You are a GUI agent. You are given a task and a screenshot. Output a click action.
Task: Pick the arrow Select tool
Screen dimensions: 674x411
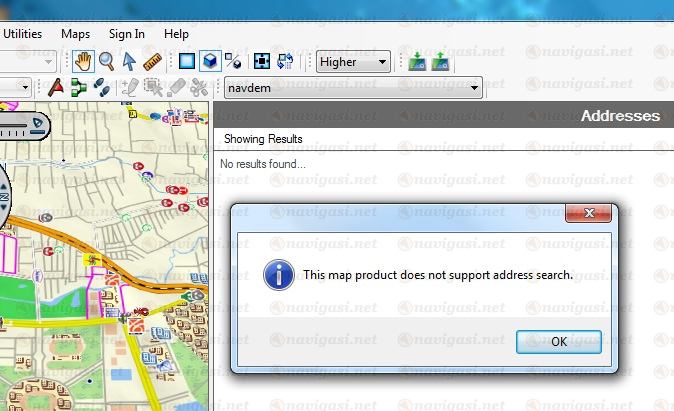click(129, 62)
